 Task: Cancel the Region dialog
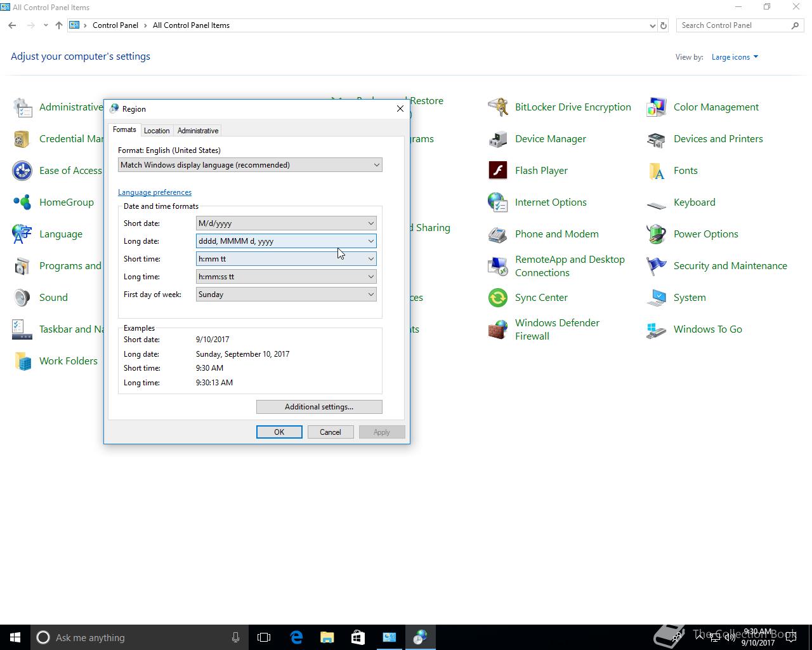(331, 432)
